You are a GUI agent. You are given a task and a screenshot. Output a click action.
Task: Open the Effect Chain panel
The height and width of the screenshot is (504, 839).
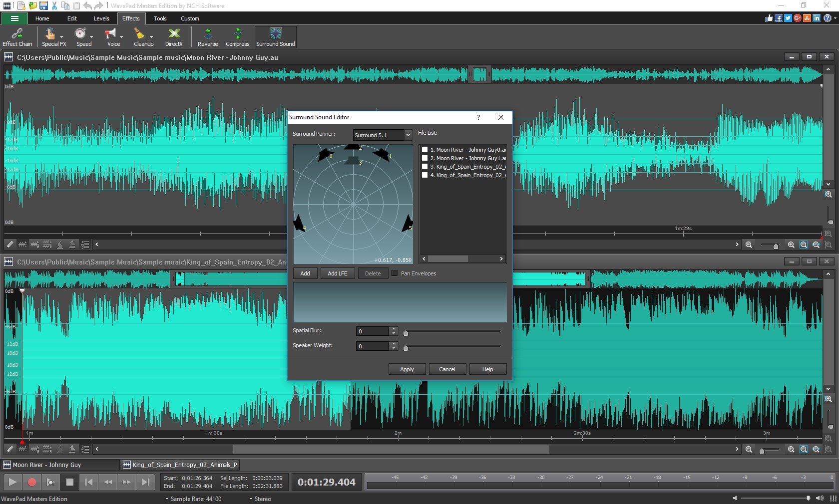pyautogui.click(x=17, y=36)
